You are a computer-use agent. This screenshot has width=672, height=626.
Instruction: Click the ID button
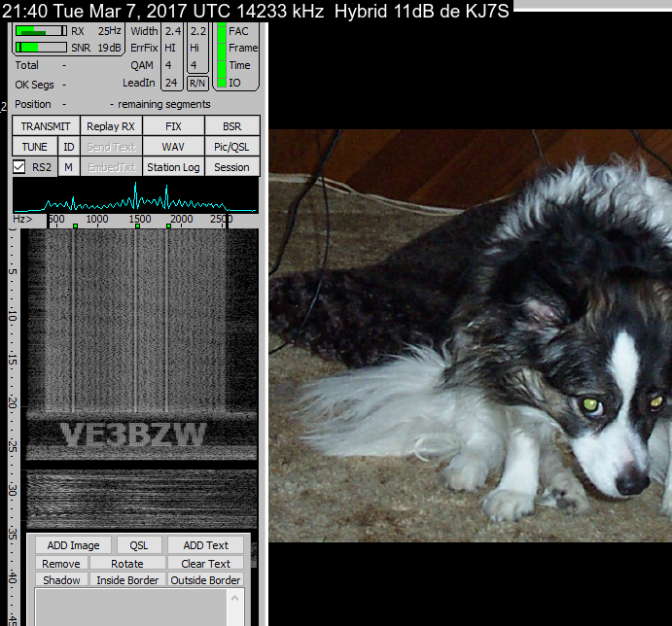tap(69, 147)
